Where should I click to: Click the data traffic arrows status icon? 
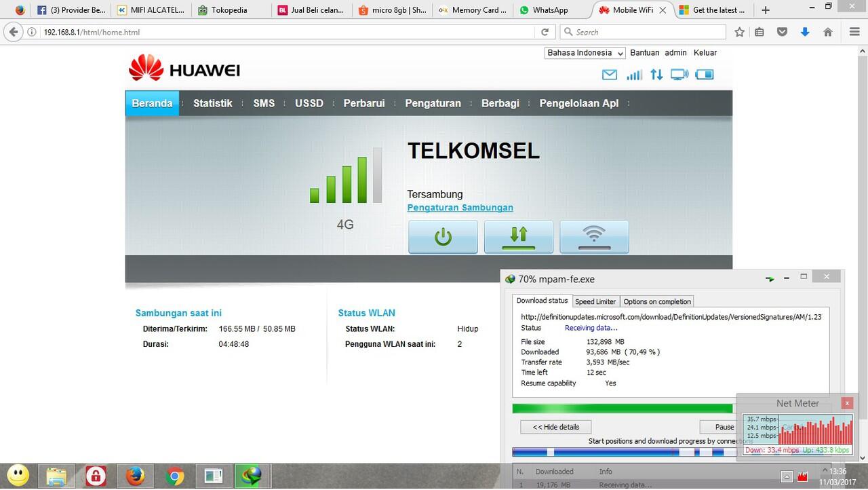pos(656,75)
